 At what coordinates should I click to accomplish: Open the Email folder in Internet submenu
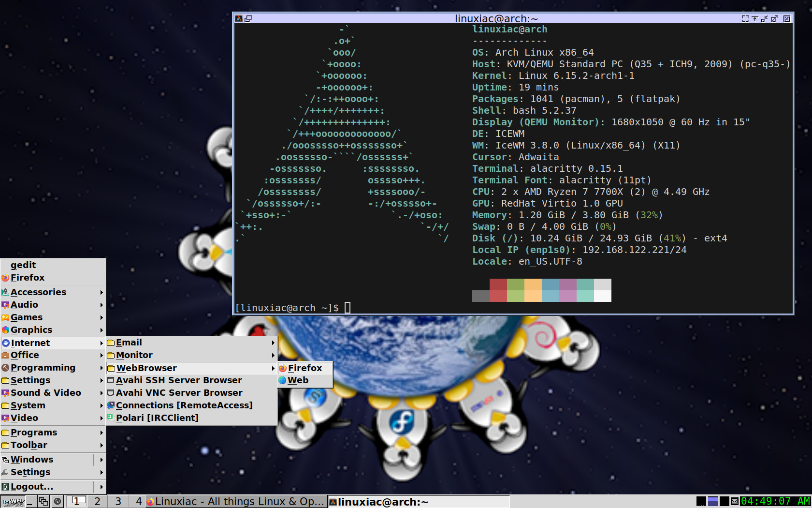(x=191, y=343)
